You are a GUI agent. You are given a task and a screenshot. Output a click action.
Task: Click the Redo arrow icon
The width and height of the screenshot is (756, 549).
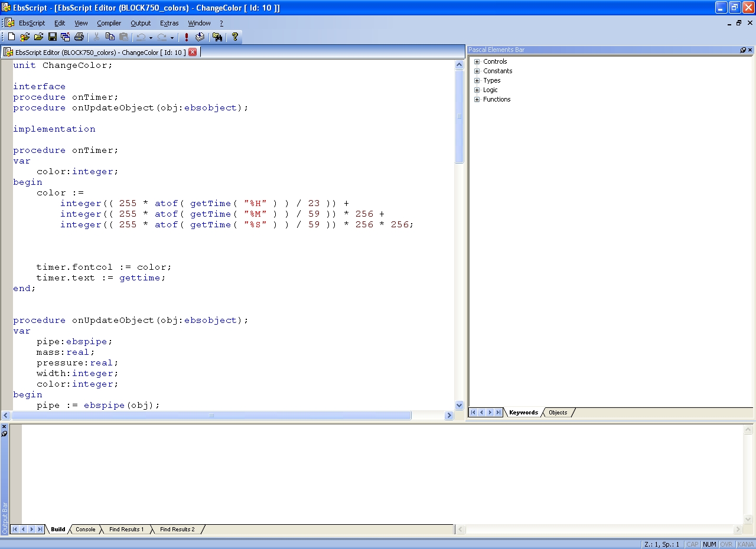click(x=162, y=37)
